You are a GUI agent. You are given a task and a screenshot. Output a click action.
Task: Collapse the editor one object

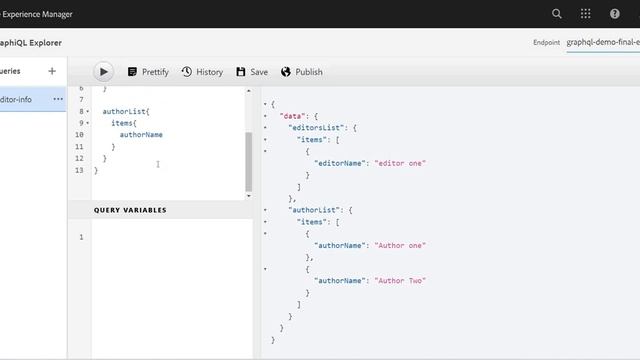pos(265,151)
